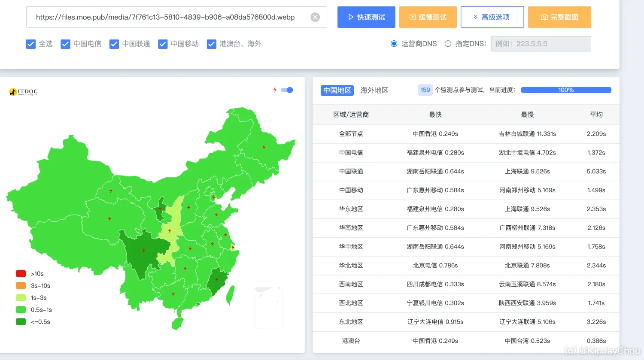644x360 pixels.
Task: Switch to the 海外地区 tab
Action: click(x=374, y=90)
